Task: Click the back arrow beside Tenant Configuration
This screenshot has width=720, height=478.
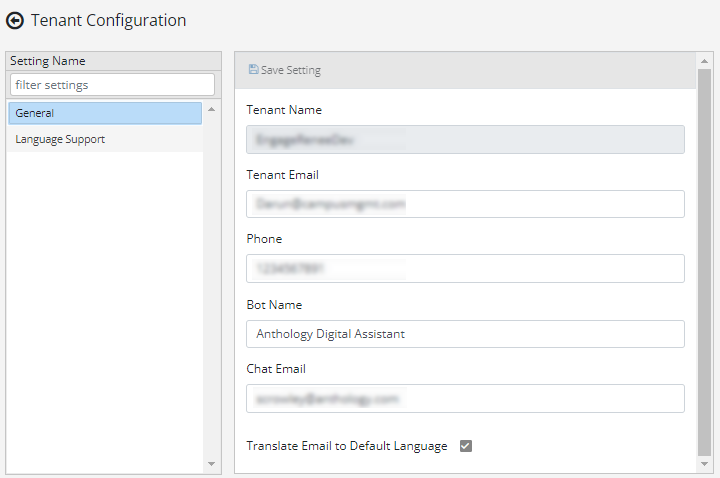Action: pos(15,21)
